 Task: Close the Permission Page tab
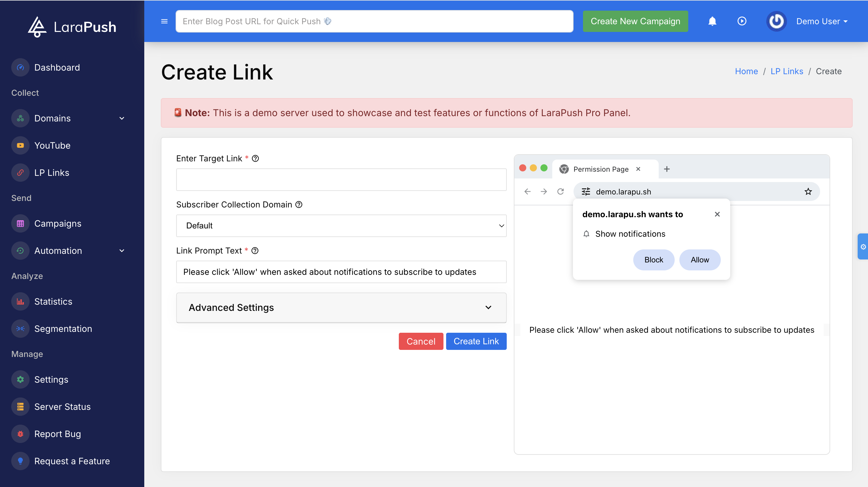638,169
